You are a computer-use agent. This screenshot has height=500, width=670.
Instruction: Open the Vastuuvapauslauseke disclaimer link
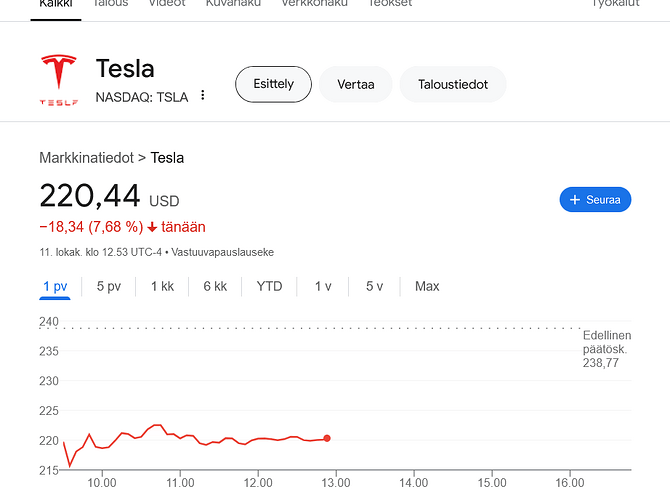(x=223, y=252)
